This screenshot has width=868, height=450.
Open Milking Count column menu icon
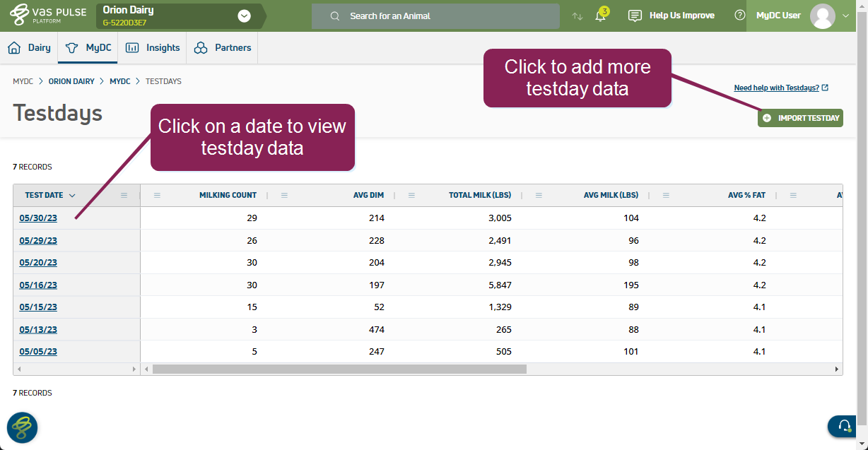coord(157,196)
